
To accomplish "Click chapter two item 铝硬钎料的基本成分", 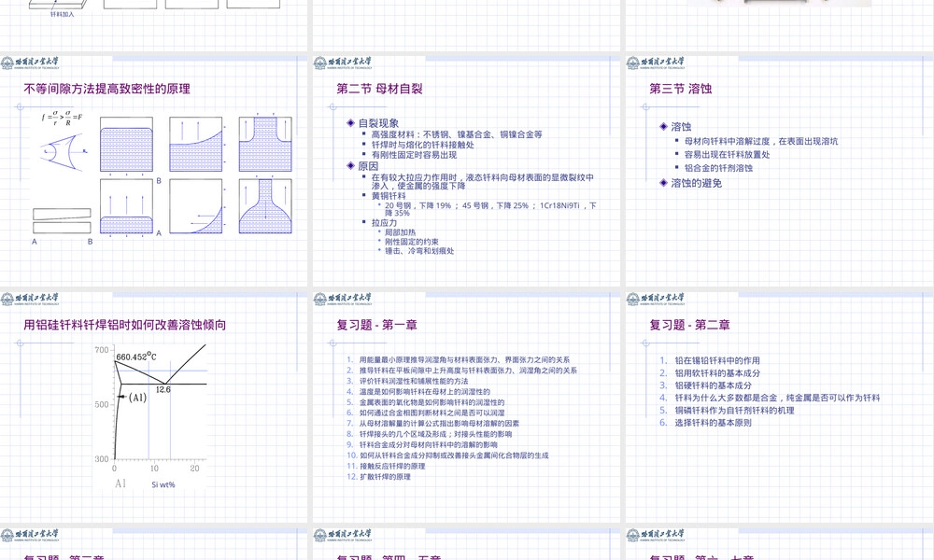I will [x=713, y=385].
